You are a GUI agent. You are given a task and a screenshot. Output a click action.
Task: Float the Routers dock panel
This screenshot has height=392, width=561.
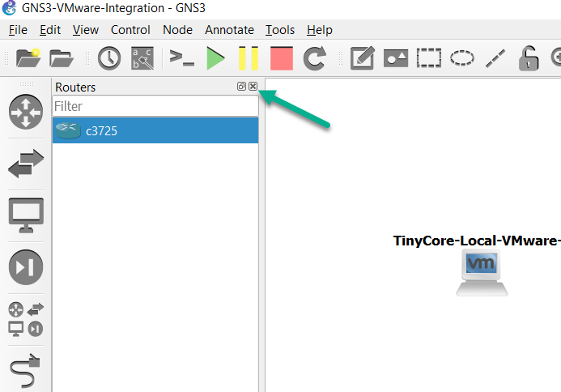(241, 87)
